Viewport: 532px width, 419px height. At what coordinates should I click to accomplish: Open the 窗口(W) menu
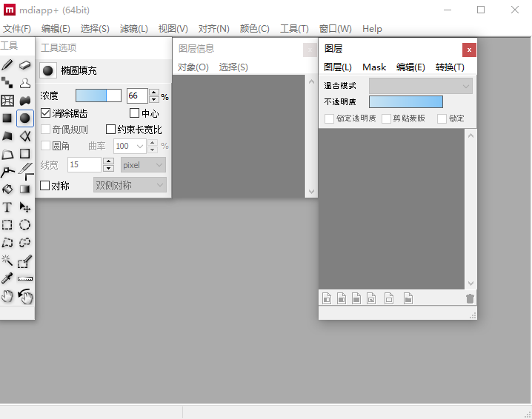click(x=335, y=29)
